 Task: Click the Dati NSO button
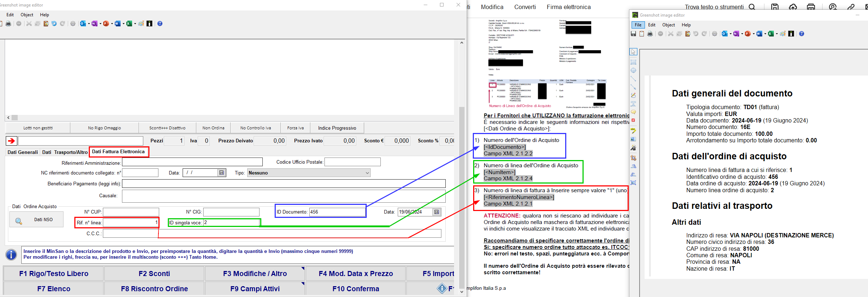click(36, 220)
